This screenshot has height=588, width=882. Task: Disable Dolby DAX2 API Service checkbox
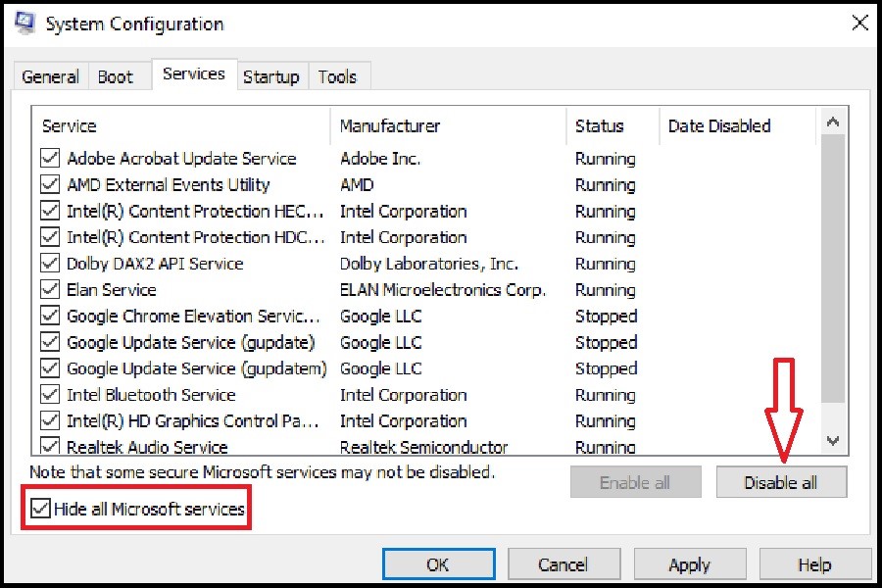[x=50, y=264]
